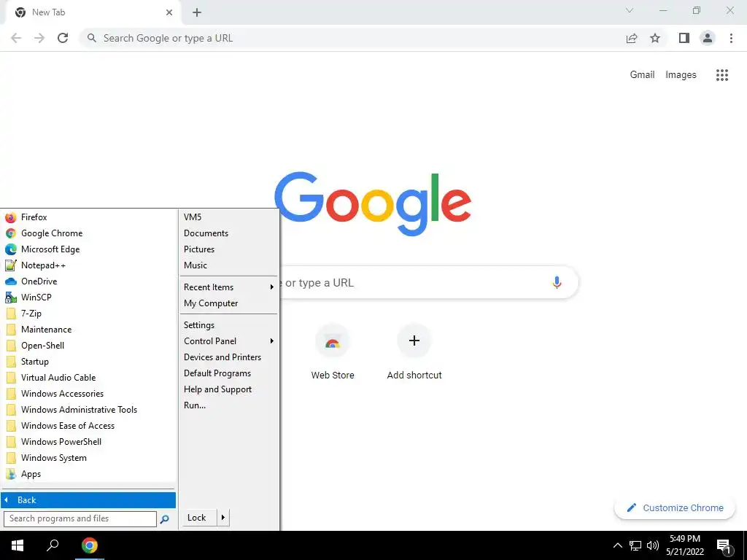Viewport: 747px width, 560px height.
Task: Expand the Windows PowerShell folder
Action: point(89,442)
